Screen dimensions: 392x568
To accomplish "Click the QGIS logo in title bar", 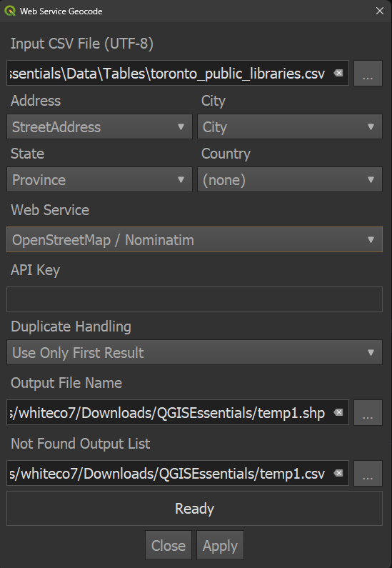I will point(10,11).
